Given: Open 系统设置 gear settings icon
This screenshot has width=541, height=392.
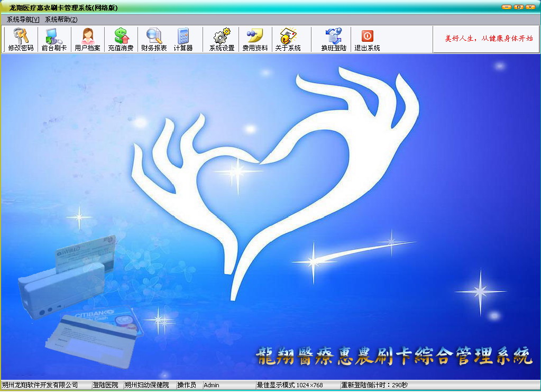Looking at the screenshot, I should 222,40.
